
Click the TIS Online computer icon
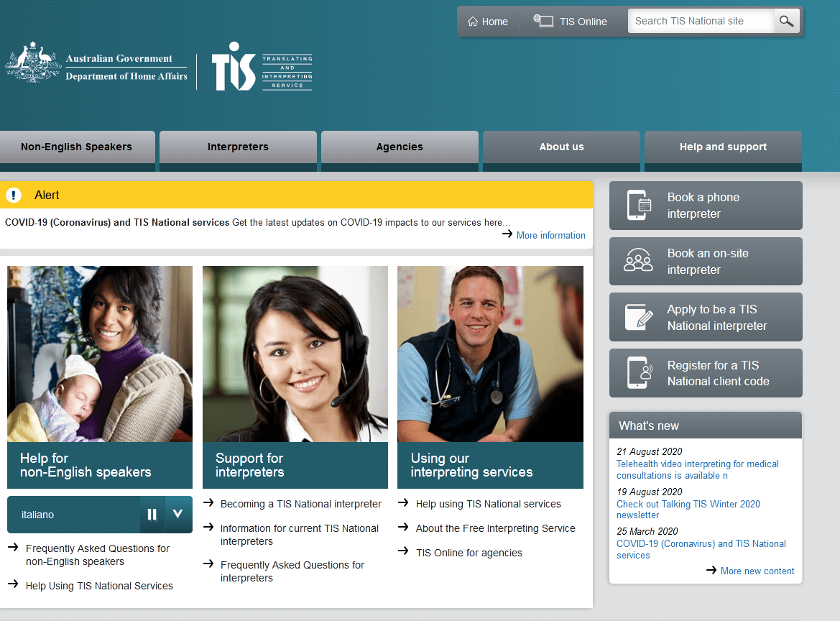[543, 21]
